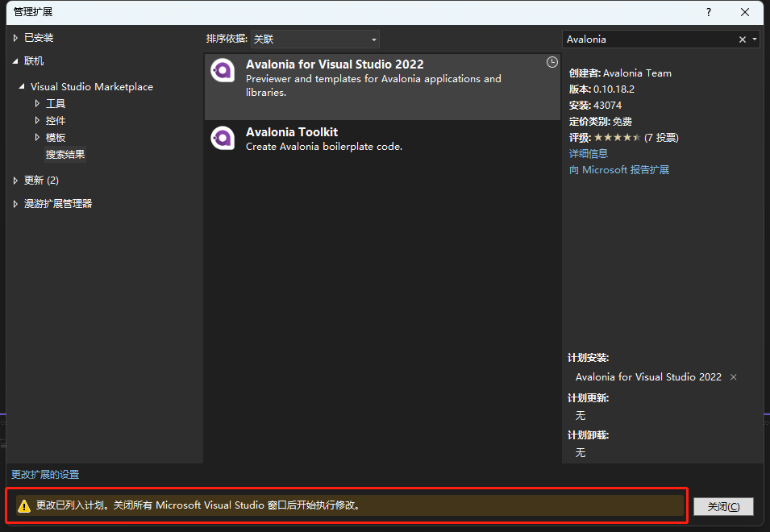The height and width of the screenshot is (532, 770).
Task: Collapse the Visual Studio Marketplace node
Action: point(22,86)
